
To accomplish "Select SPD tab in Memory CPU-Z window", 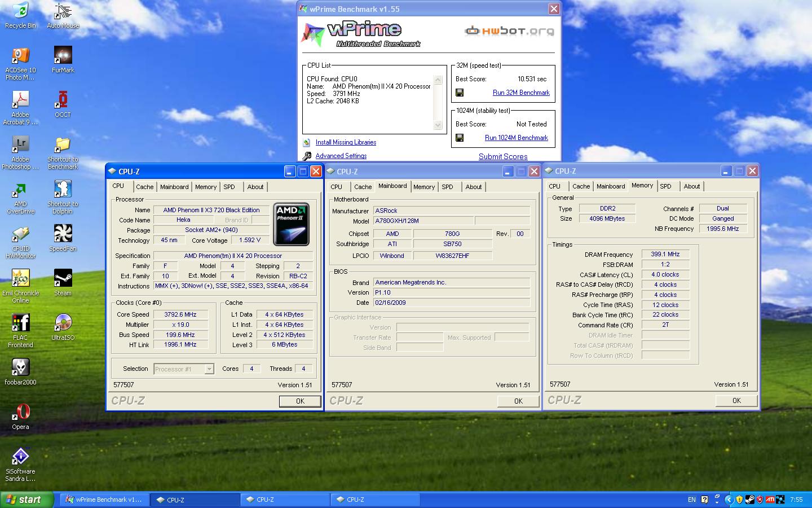I will pyautogui.click(x=665, y=186).
